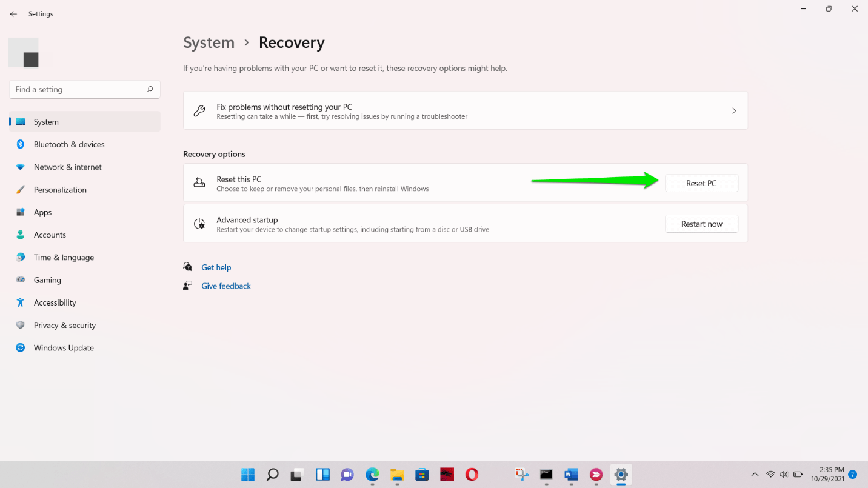Switch to the Apps section

(x=42, y=212)
